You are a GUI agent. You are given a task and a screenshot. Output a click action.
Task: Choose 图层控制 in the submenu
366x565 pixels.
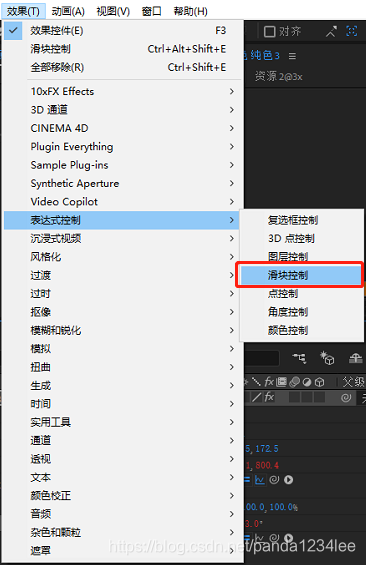point(302,256)
